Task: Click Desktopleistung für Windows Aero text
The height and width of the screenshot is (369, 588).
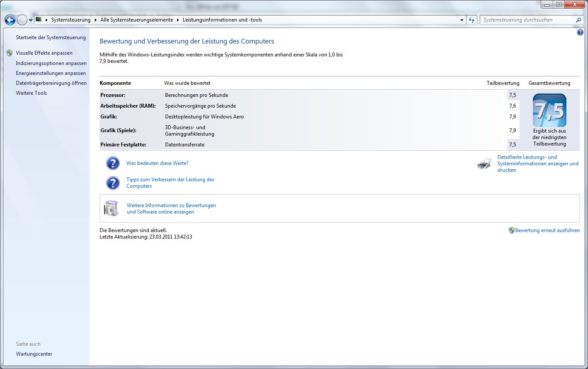Action: click(204, 117)
